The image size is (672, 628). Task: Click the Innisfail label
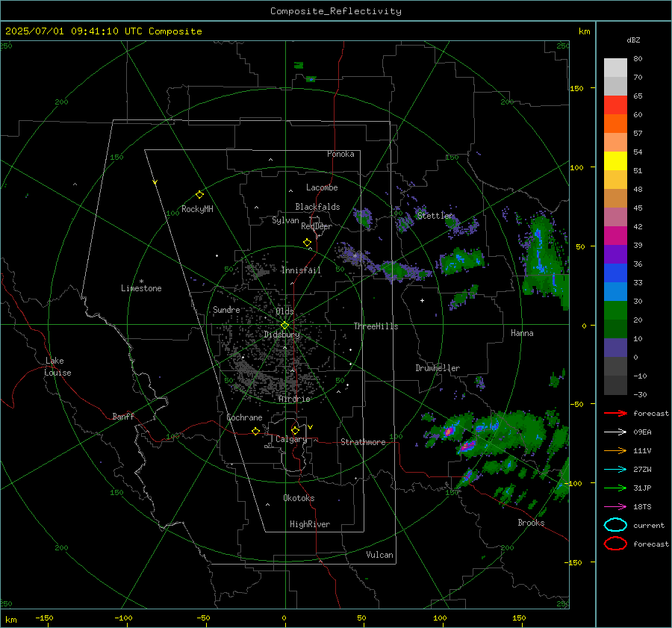point(301,270)
